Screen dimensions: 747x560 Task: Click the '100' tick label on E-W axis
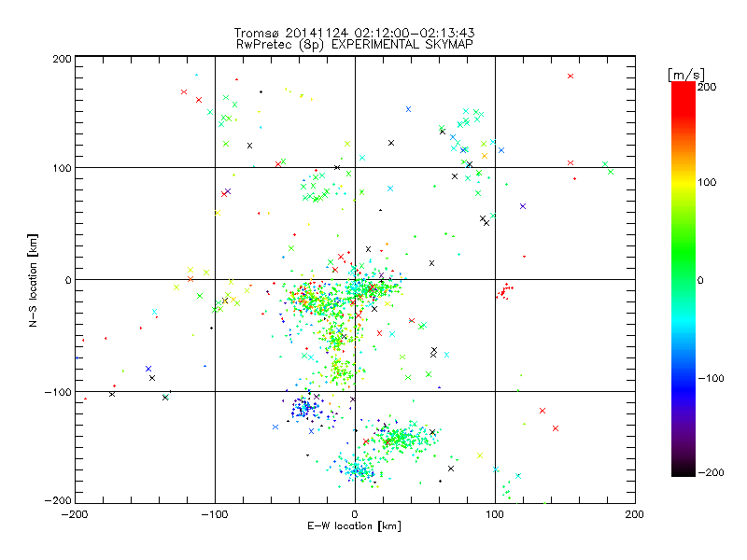coord(495,514)
